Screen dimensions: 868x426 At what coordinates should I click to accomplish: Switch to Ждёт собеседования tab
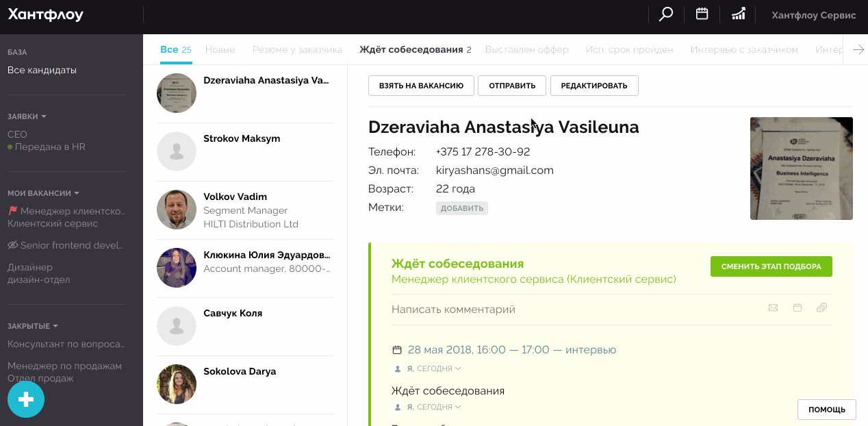tap(411, 50)
